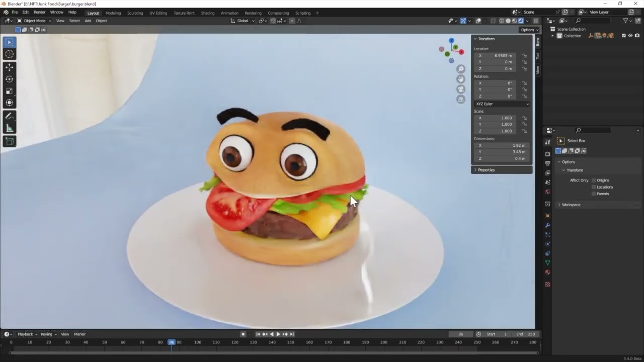Enable the Origins checkbox
This screenshot has height=362, width=644.
(x=594, y=180)
